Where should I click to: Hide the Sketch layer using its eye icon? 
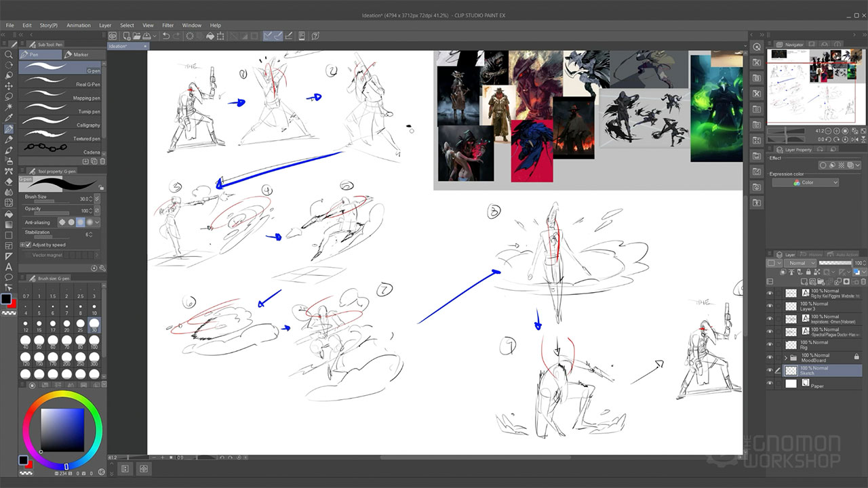click(x=770, y=371)
